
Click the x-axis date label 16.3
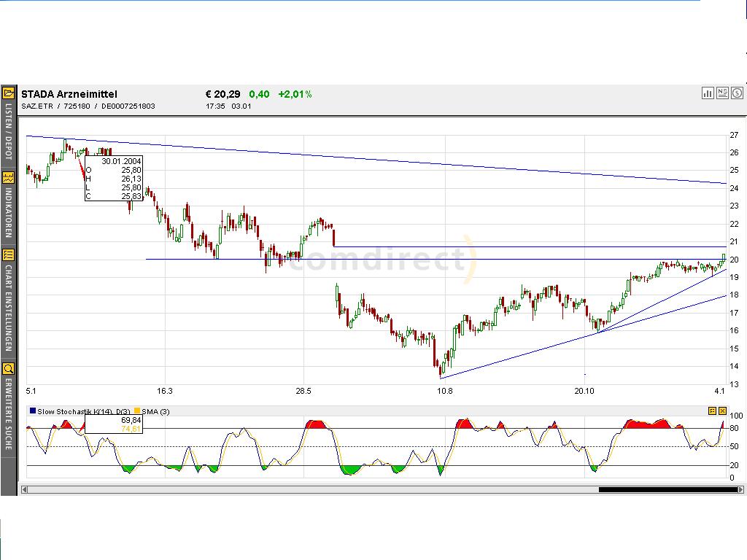pos(164,391)
